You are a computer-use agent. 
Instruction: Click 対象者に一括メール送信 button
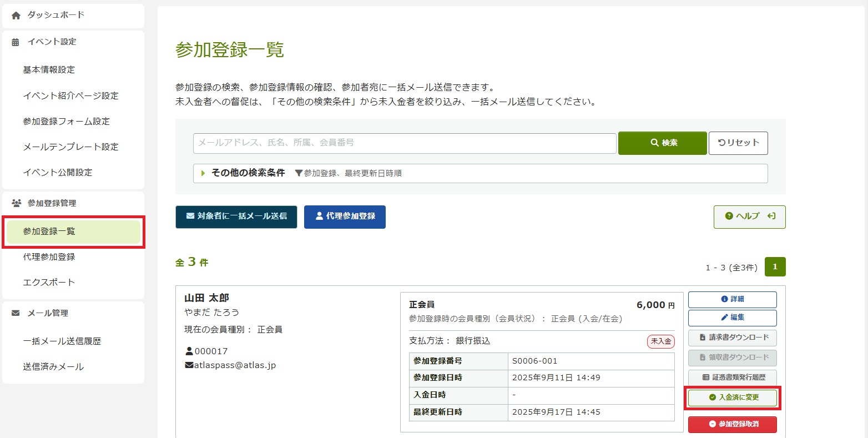pyautogui.click(x=236, y=217)
